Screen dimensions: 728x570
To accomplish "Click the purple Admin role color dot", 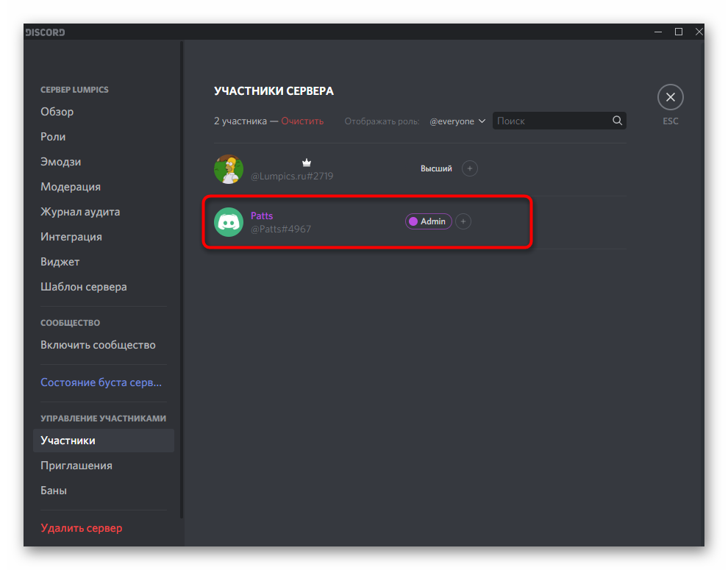I will pyautogui.click(x=413, y=221).
